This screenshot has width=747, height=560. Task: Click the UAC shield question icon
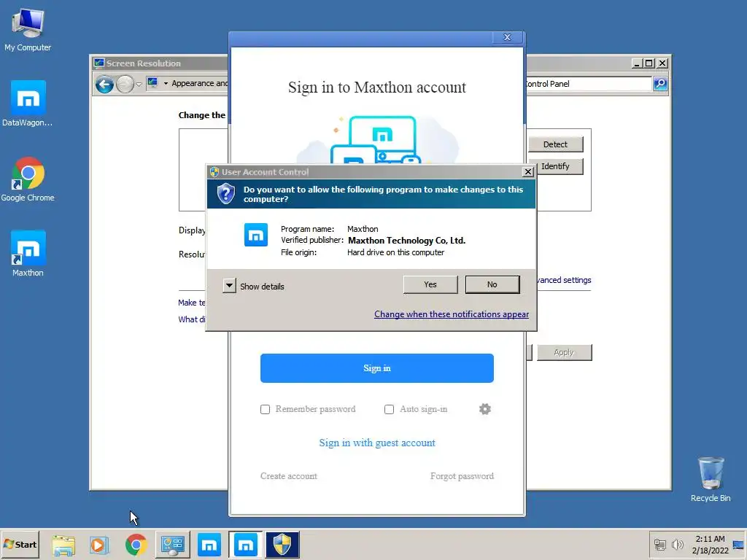[x=226, y=194]
